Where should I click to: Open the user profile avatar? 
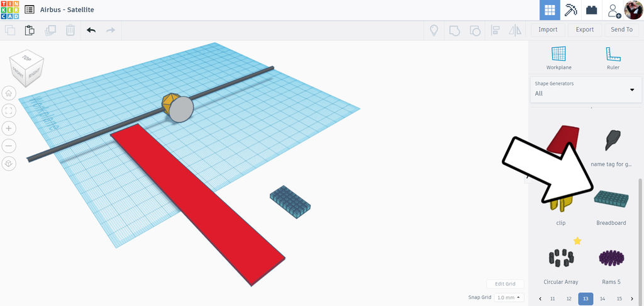click(633, 10)
